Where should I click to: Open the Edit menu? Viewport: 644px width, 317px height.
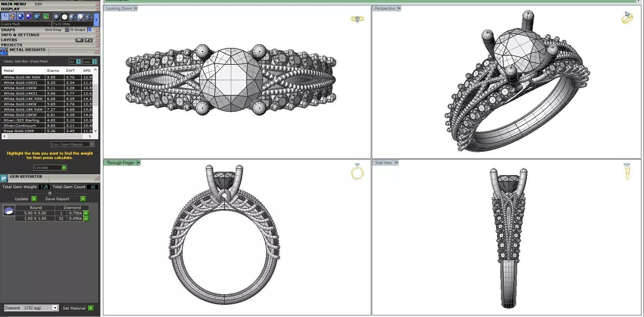click(38, 4)
